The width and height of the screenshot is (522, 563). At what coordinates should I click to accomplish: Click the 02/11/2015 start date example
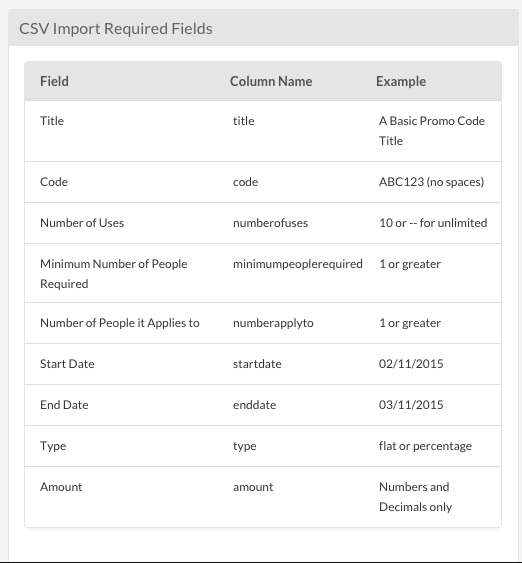click(411, 364)
